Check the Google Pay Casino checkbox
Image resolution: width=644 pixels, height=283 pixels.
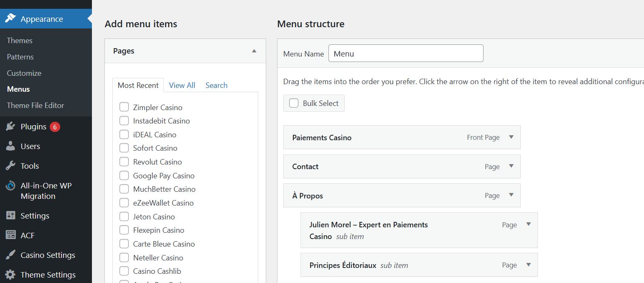pos(124,175)
